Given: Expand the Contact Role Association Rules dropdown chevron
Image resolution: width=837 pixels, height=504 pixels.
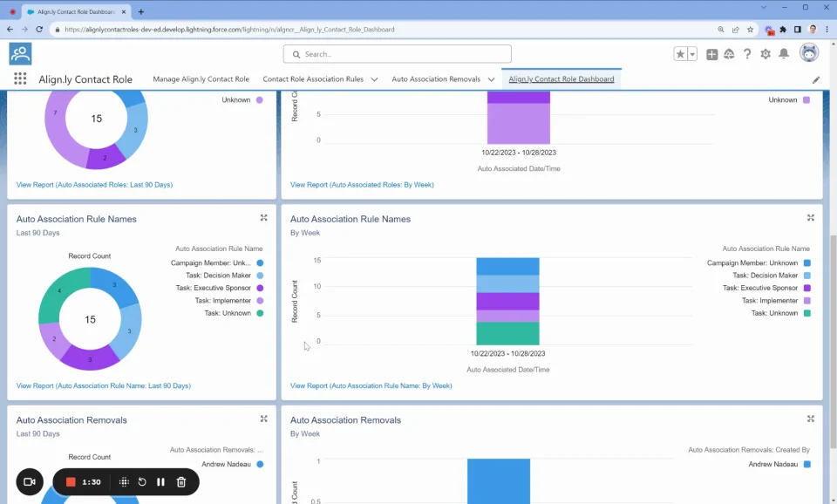Looking at the screenshot, I should pyautogui.click(x=374, y=79).
